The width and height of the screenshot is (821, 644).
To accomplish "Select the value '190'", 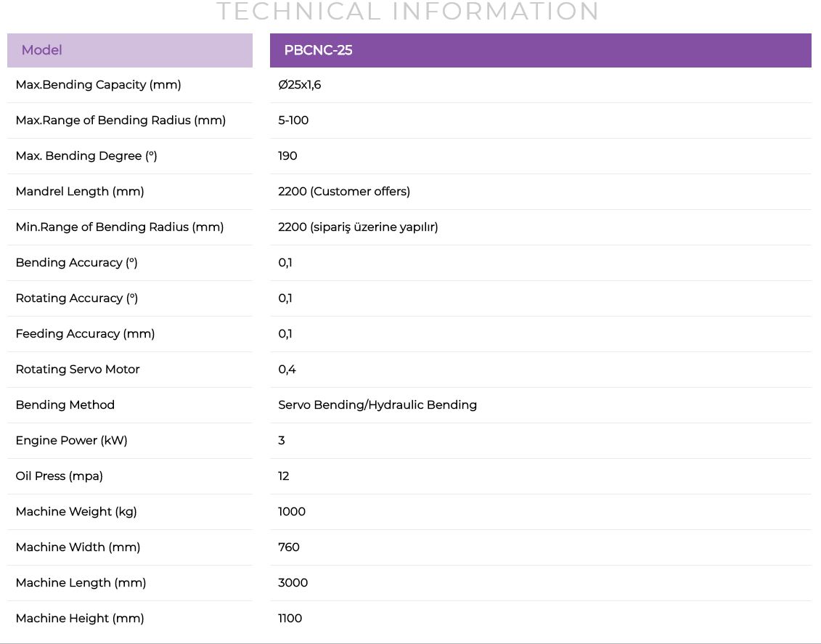I will click(287, 156).
